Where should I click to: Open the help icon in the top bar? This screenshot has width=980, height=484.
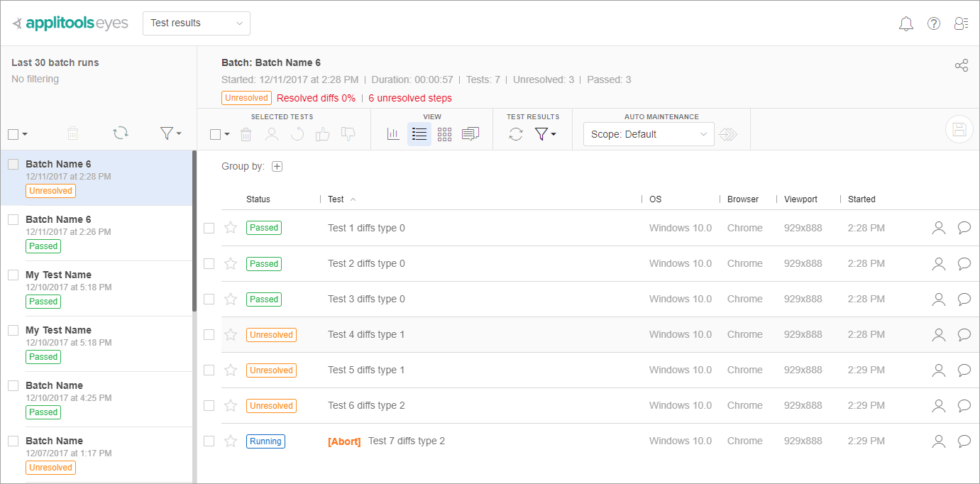click(933, 23)
